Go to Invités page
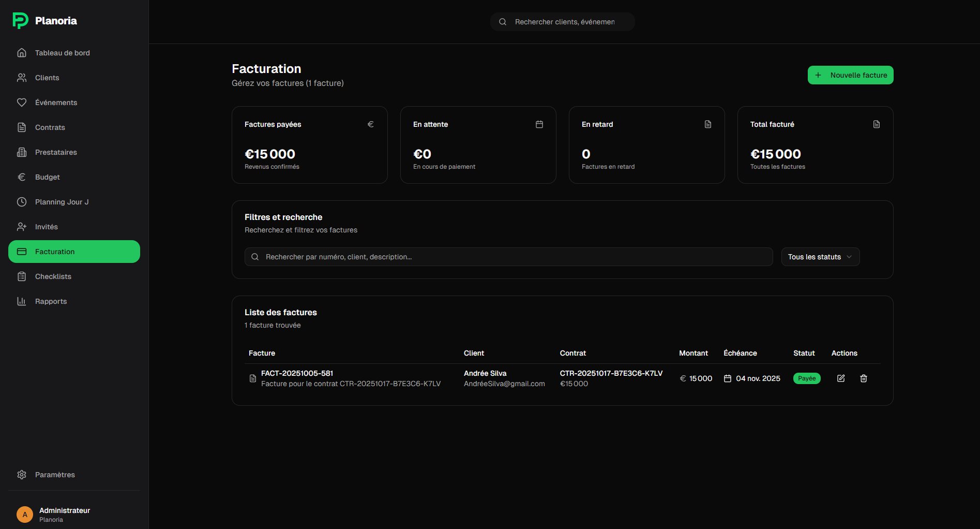This screenshot has width=980, height=529. tap(74, 227)
